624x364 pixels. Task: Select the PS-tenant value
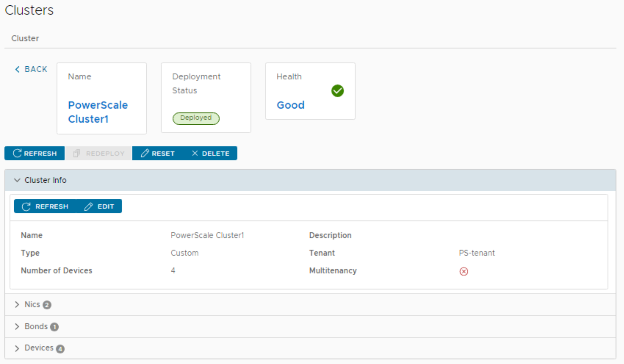click(477, 253)
